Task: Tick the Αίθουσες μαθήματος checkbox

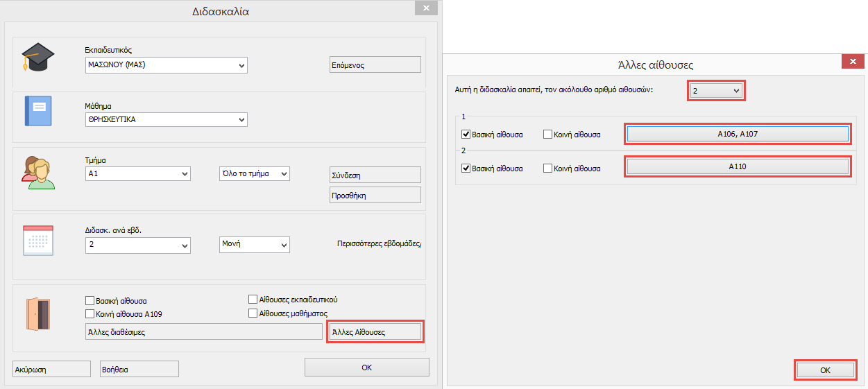Action: pos(253,313)
